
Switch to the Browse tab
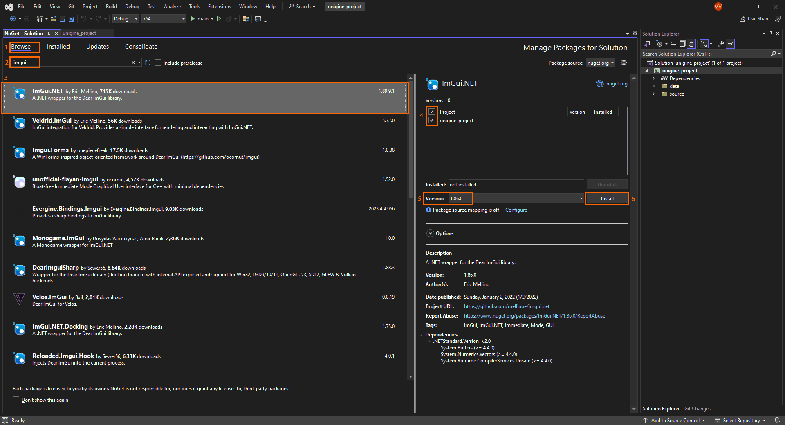tap(21, 47)
